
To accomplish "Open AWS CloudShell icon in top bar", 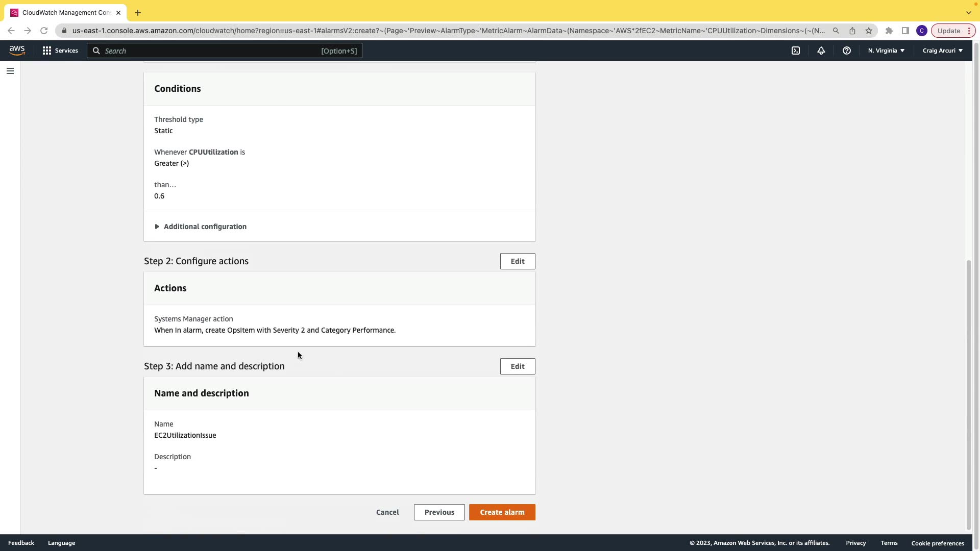I will coord(796,51).
